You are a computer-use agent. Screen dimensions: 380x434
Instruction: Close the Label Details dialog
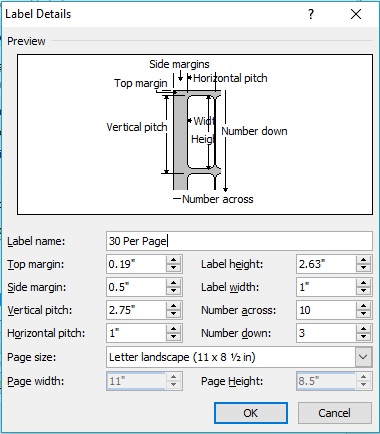[356, 14]
